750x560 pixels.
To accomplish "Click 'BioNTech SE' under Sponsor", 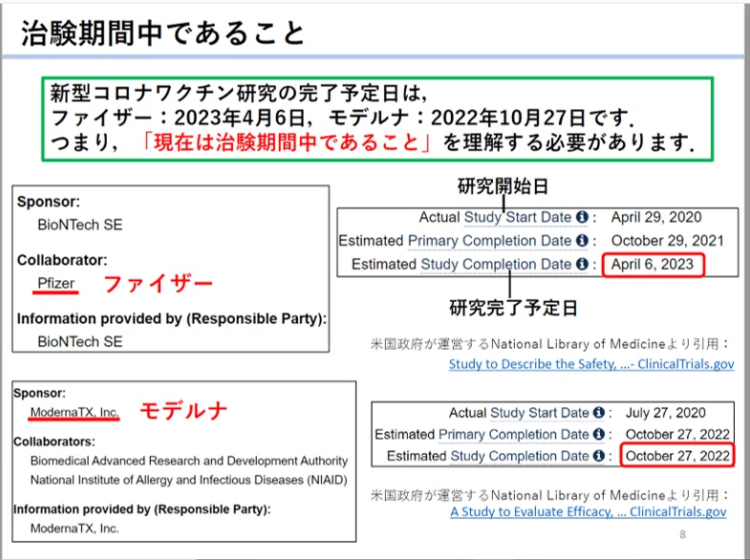I will click(x=80, y=225).
